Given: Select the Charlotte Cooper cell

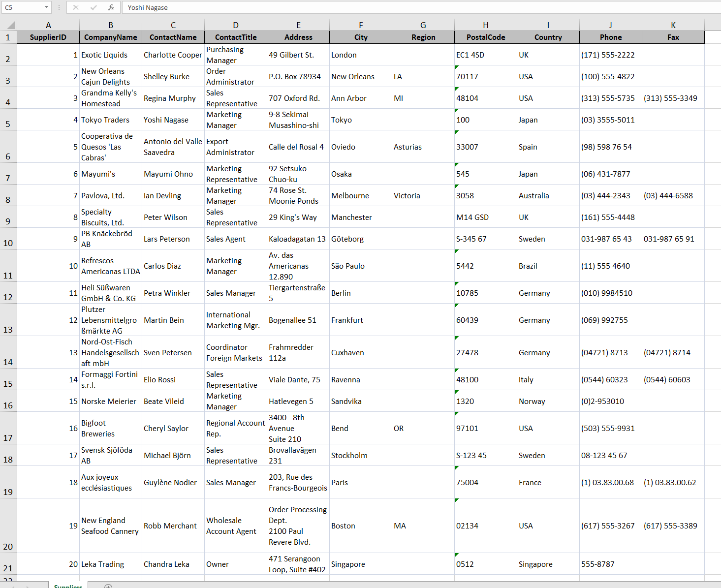Looking at the screenshot, I should (x=173, y=55).
